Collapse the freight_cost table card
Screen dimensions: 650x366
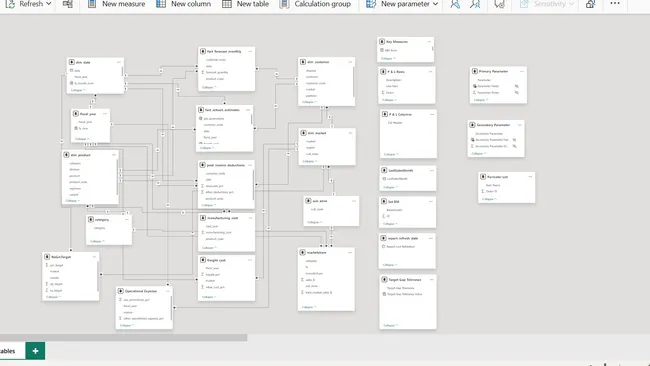click(209, 297)
